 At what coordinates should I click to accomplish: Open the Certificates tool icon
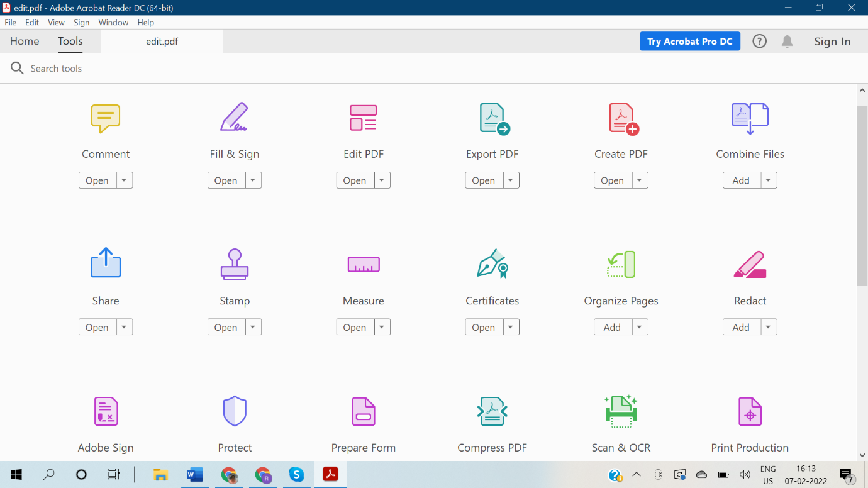492,263
